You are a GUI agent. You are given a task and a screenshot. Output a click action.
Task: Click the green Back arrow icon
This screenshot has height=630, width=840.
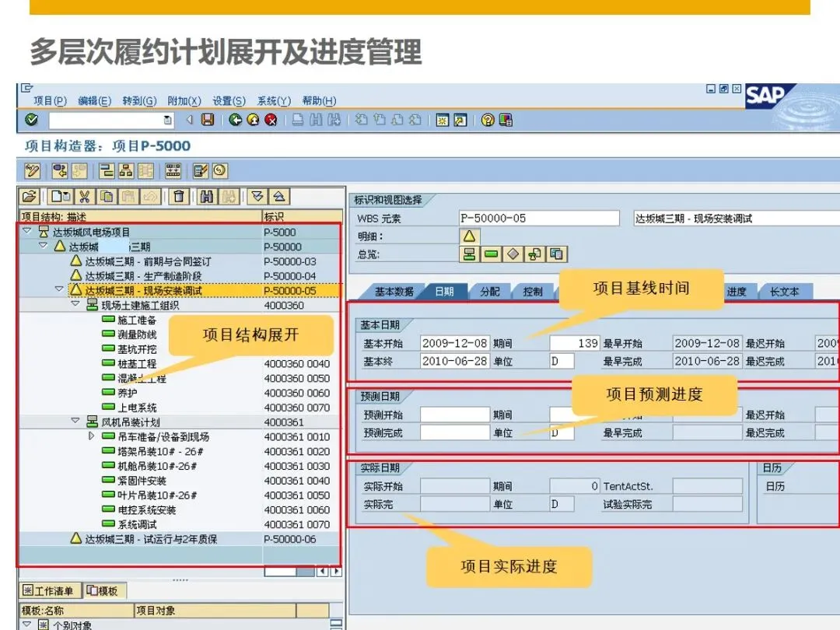pyautogui.click(x=235, y=120)
